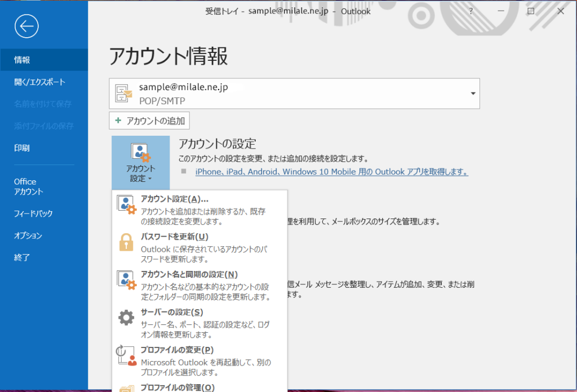Click the back arrow circle icon
Viewport: 577px width, 392px height.
(26, 26)
